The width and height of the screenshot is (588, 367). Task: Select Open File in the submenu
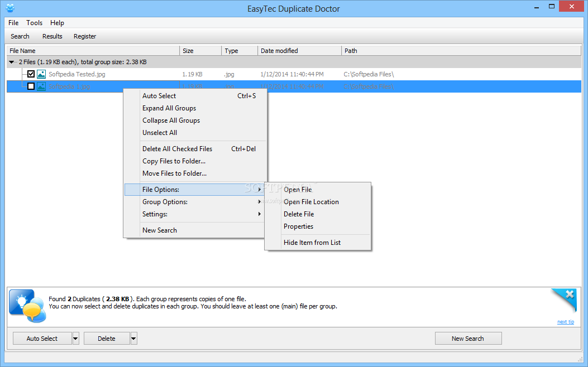[x=318, y=190]
